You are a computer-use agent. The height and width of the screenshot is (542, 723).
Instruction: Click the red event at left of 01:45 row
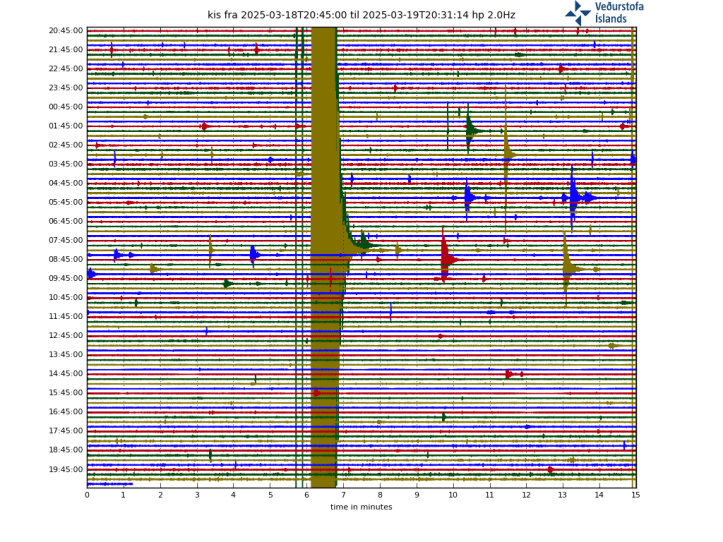(x=204, y=126)
